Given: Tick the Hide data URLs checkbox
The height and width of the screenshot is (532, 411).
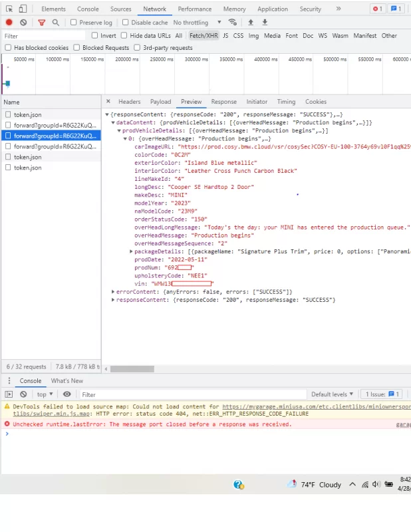Looking at the screenshot, I should [124, 35].
